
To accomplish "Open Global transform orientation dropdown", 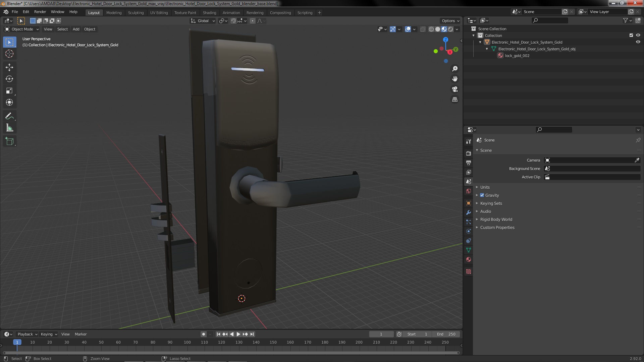I will [x=203, y=21].
